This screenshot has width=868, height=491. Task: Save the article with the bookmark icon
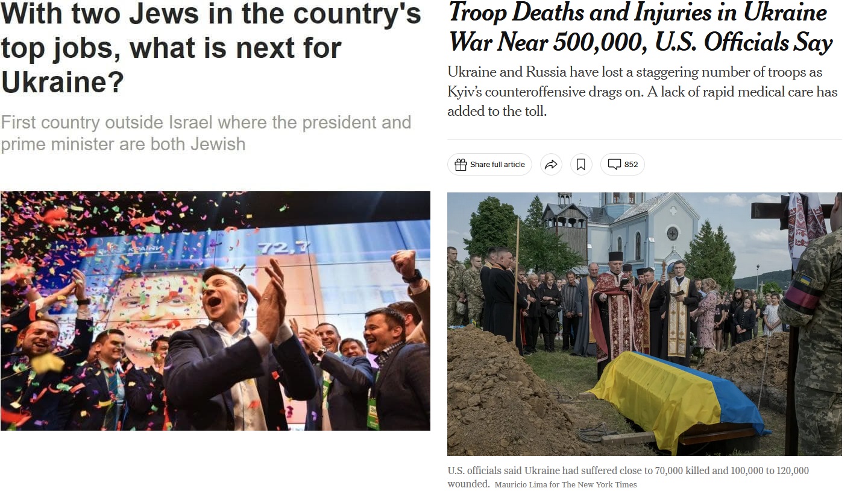581,165
